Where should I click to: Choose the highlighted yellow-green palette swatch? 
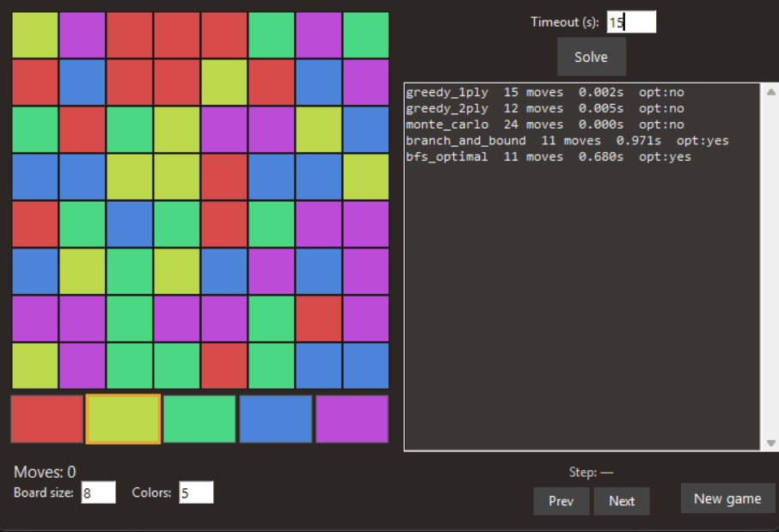point(123,419)
